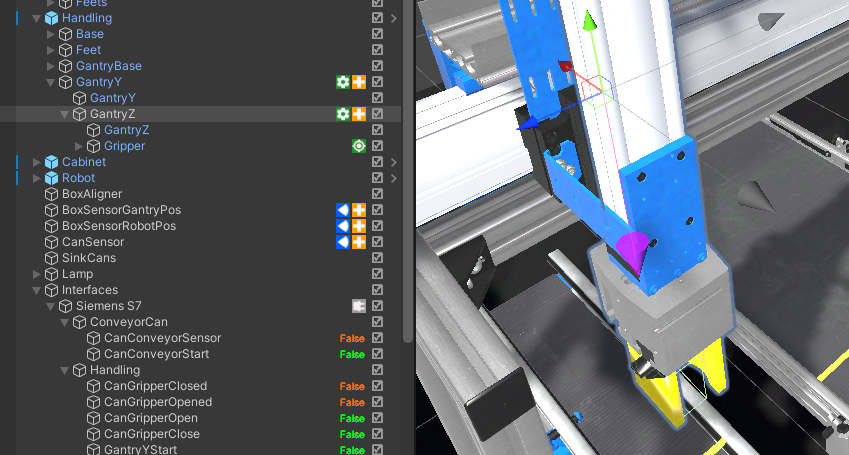
Task: Expand the Gripper tree node
Action: tap(80, 146)
